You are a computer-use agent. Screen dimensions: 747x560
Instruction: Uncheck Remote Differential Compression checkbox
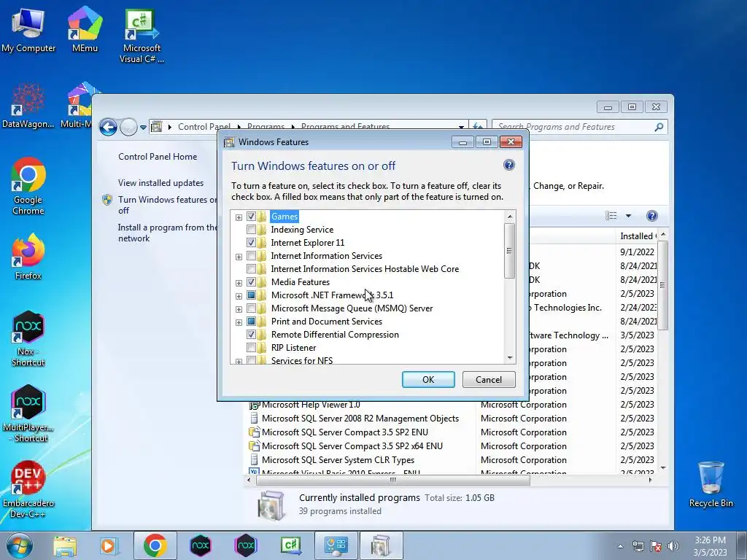(251, 335)
